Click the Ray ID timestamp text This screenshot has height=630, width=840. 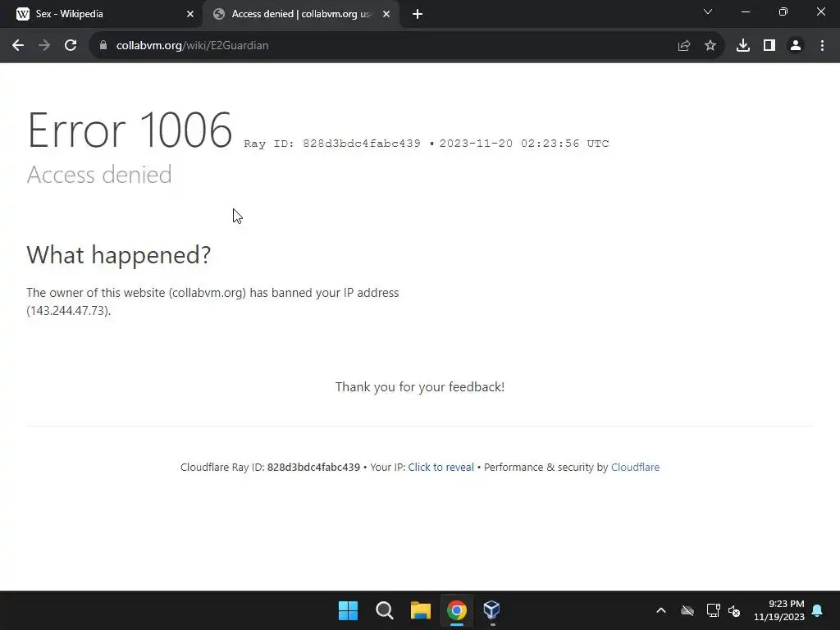427,144
